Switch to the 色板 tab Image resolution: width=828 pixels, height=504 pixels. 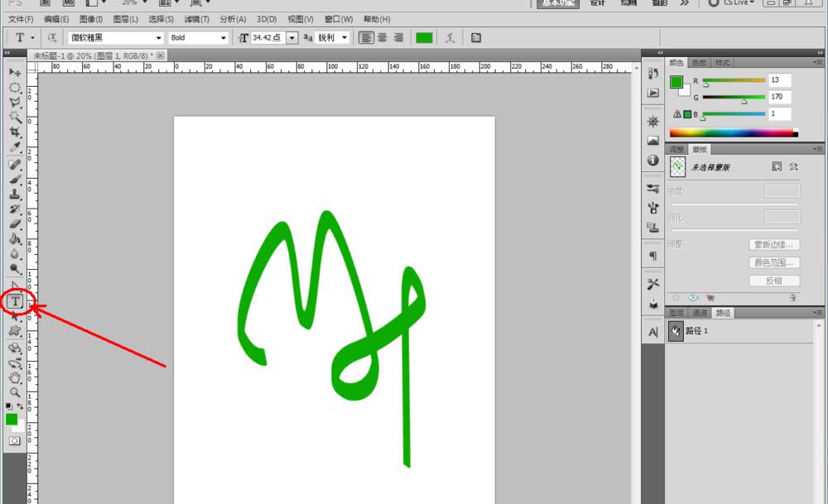[x=699, y=62]
